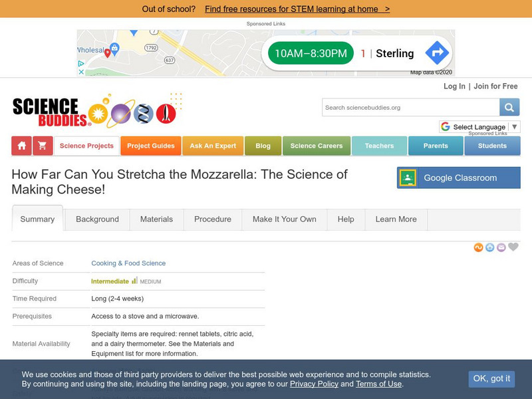
Task: Share to Google Classroom
Action: [x=459, y=178]
